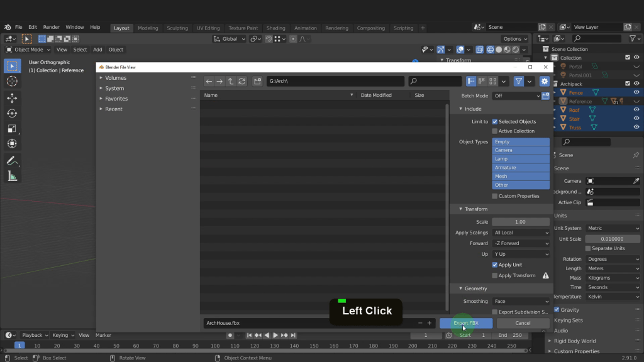Cancel the file export dialog

click(x=523, y=323)
